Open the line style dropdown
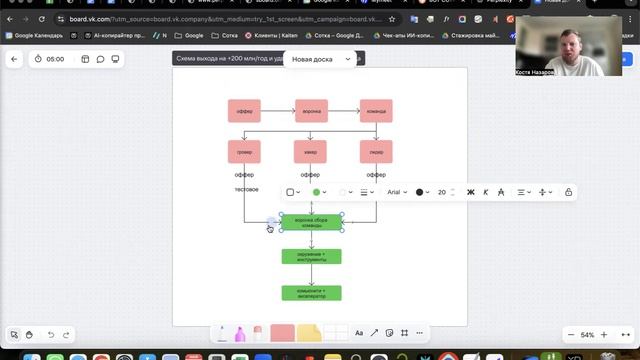The width and height of the screenshot is (640, 360). tap(367, 192)
